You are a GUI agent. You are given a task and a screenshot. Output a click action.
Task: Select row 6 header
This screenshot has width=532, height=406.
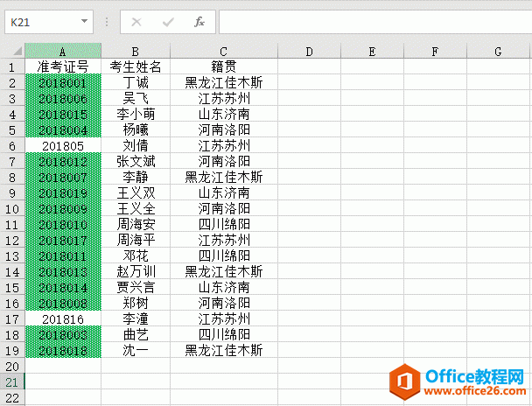(x=12, y=146)
